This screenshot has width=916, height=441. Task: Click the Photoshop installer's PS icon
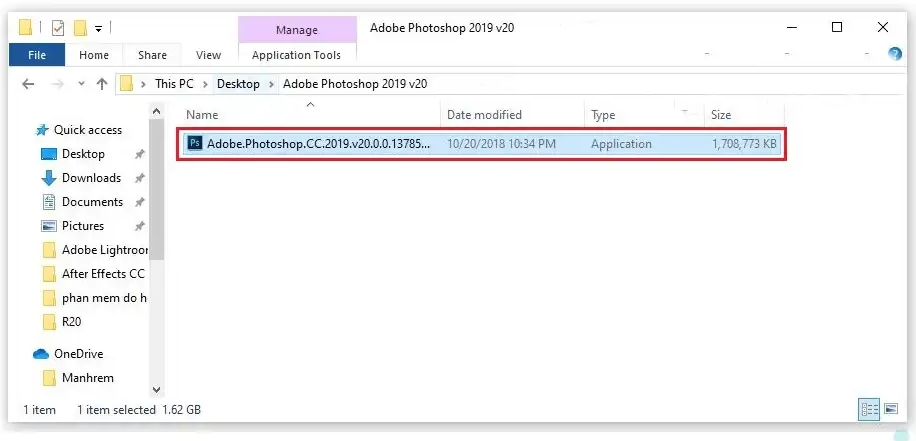point(196,144)
